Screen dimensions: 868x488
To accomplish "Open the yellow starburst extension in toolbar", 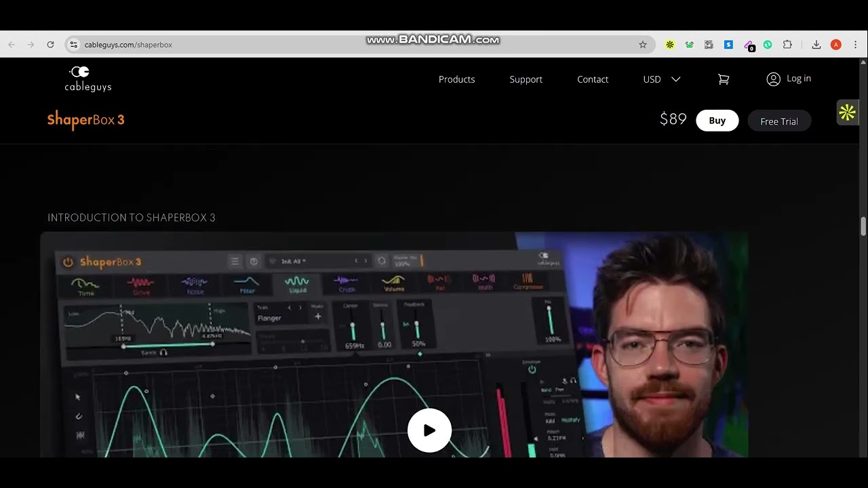I will tap(670, 45).
